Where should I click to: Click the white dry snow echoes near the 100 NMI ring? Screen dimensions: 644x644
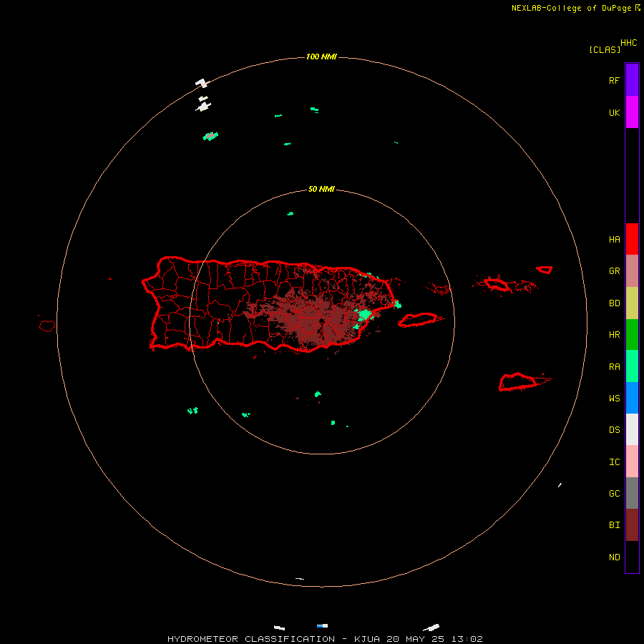click(203, 95)
